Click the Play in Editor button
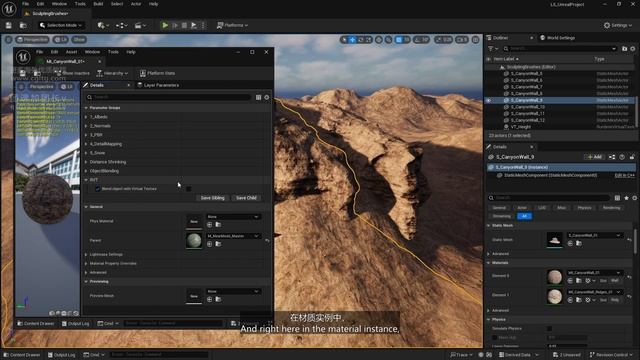Screen dimensions: 640x360 [x=165, y=25]
